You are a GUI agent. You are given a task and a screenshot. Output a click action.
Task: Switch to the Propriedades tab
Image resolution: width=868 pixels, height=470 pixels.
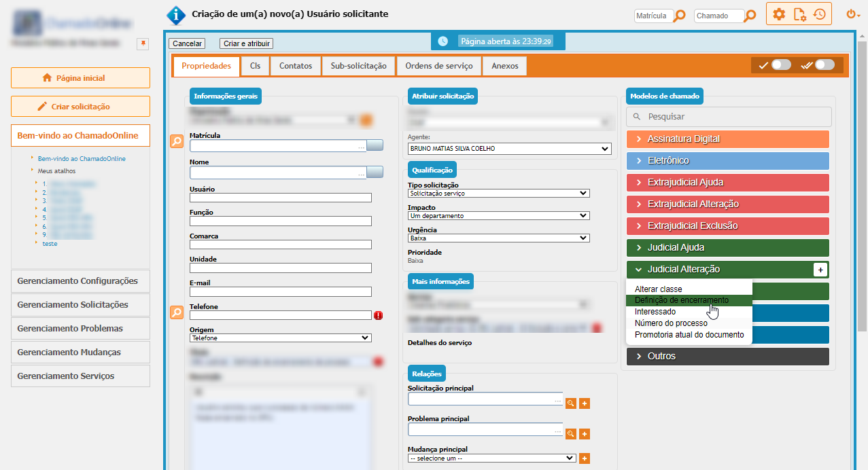tap(206, 66)
